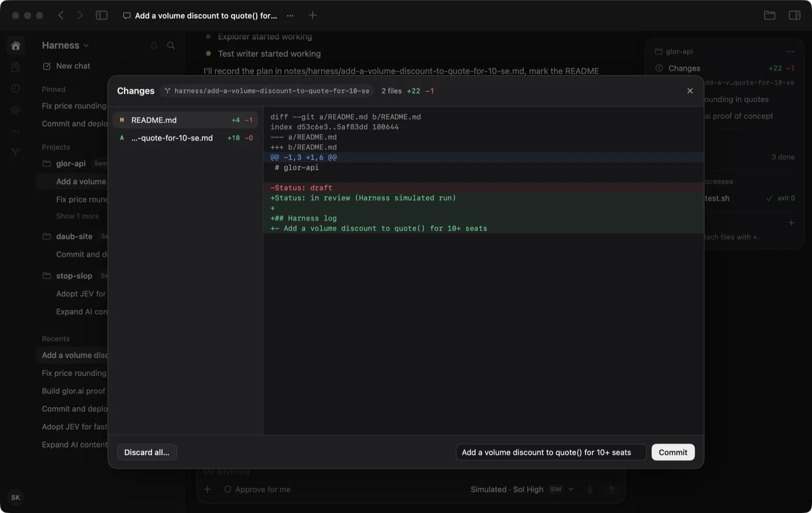Screen dimensions: 812x513
Task: Add attachment with composer plus icon
Action: pyautogui.click(x=207, y=489)
